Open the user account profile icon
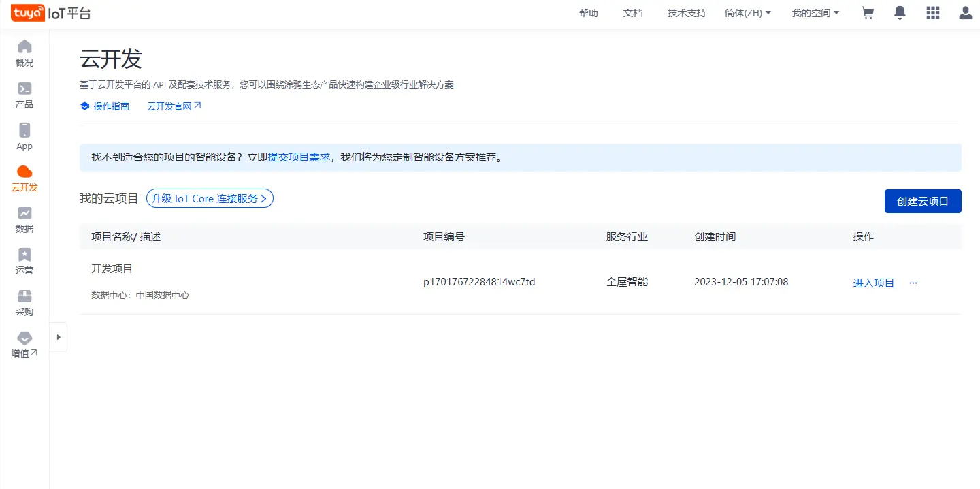Image resolution: width=980 pixels, height=489 pixels. pyautogui.click(x=965, y=13)
